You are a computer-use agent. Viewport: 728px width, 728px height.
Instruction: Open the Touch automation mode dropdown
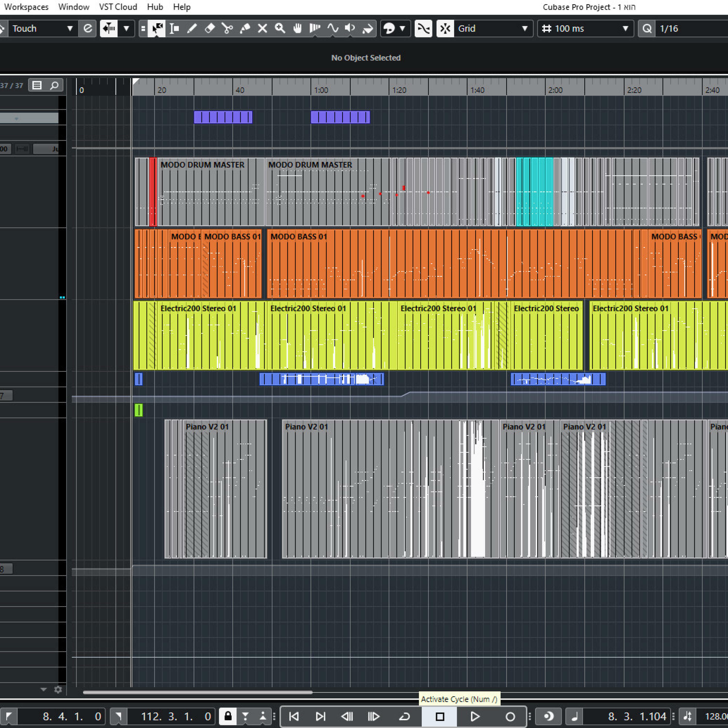tap(41, 28)
